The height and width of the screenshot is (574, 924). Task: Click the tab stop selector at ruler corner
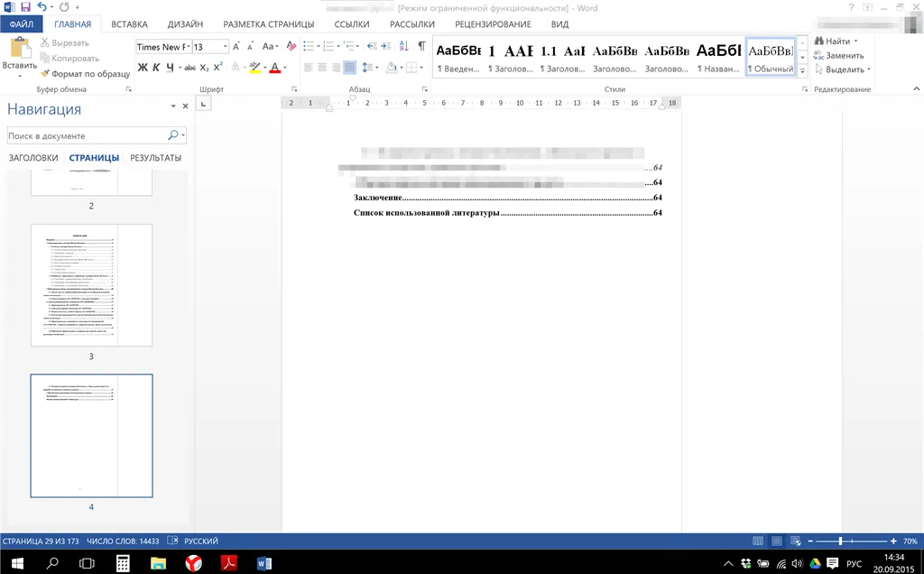[x=203, y=104]
